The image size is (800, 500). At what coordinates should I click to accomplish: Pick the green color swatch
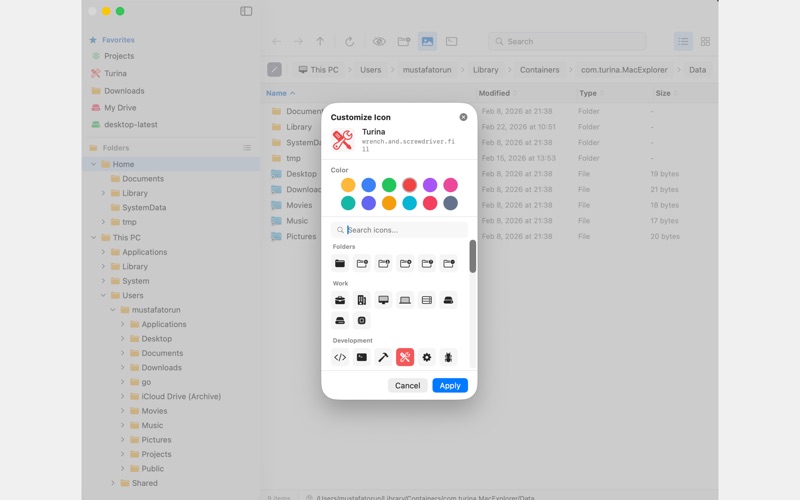tap(389, 185)
